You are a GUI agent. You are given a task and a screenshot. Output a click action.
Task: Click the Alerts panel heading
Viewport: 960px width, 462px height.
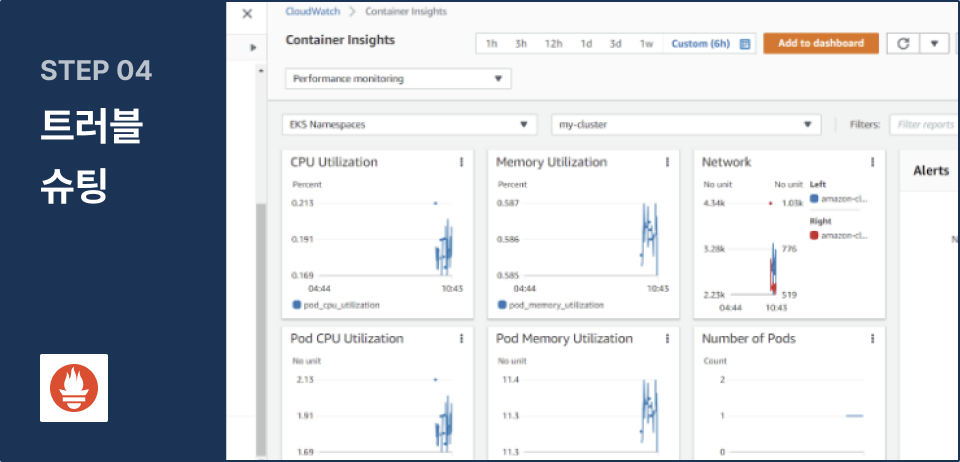click(931, 171)
